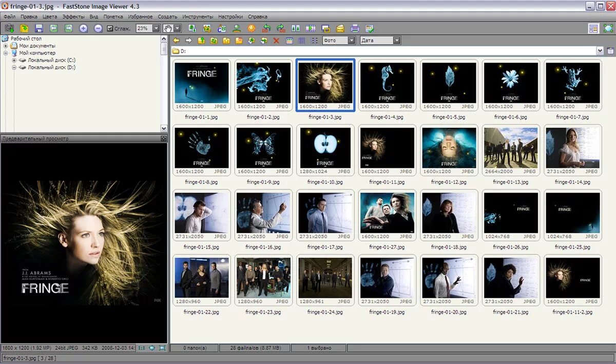Select thumbnail fringe-01-27.jpg
The width and height of the screenshot is (616, 364).
pyautogui.click(x=387, y=216)
